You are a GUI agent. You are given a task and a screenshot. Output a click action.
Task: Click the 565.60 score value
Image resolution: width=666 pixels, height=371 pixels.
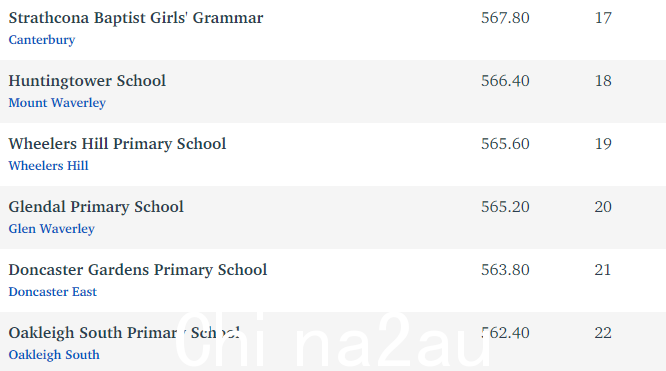tap(505, 144)
